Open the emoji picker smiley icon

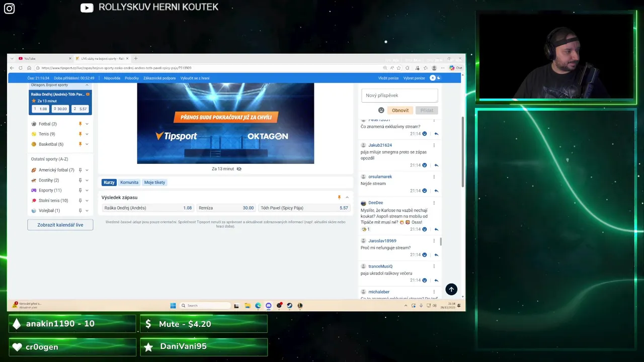click(381, 110)
